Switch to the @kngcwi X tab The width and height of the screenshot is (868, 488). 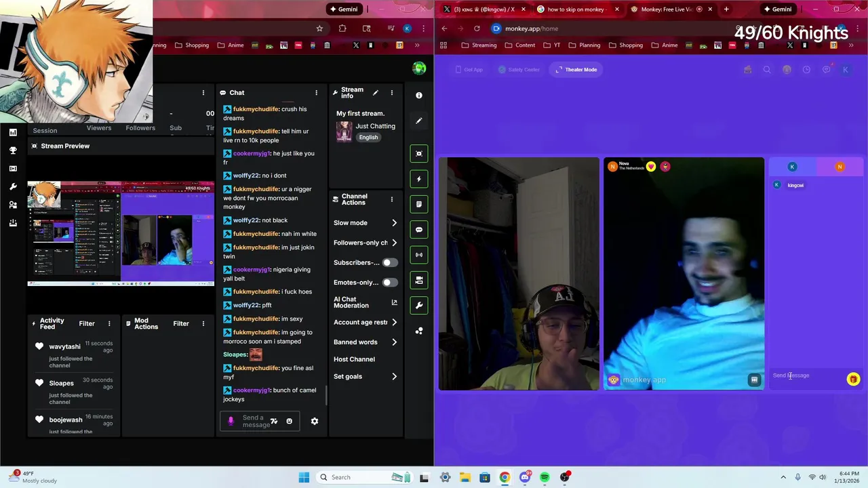(x=484, y=9)
